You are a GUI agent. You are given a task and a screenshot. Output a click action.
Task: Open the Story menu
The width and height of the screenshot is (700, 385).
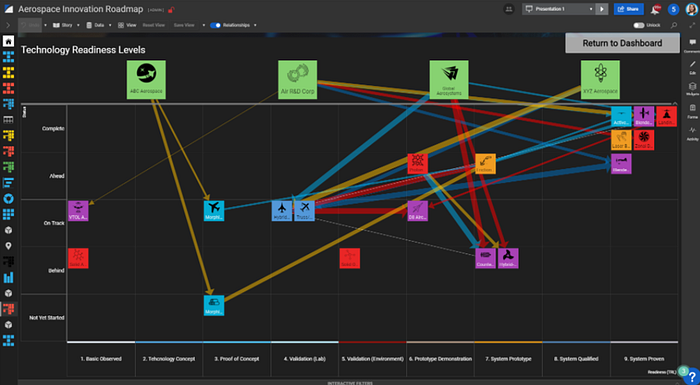pos(62,25)
